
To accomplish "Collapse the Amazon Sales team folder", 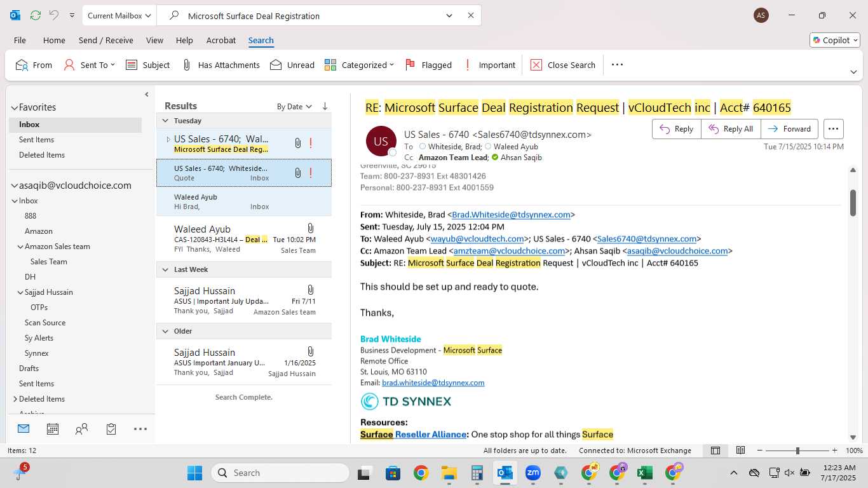I will point(20,247).
